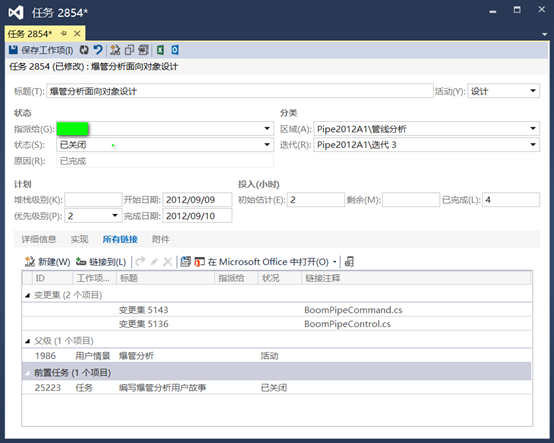
Task: Click the 开始日期 field showing 2012/09/09
Action: 197,200
